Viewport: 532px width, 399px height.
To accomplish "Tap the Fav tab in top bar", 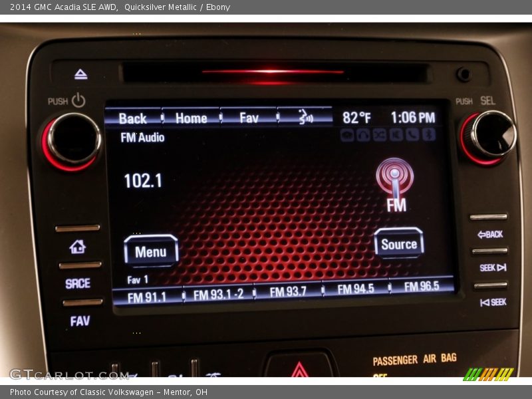I will click(x=249, y=118).
